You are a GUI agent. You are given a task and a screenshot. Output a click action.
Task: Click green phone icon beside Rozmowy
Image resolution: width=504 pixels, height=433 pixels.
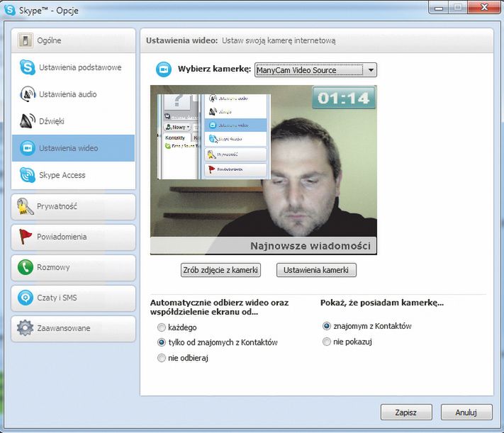point(25,267)
